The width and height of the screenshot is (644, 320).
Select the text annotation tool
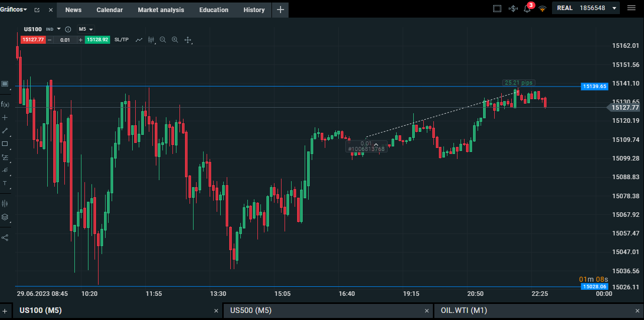tap(5, 183)
